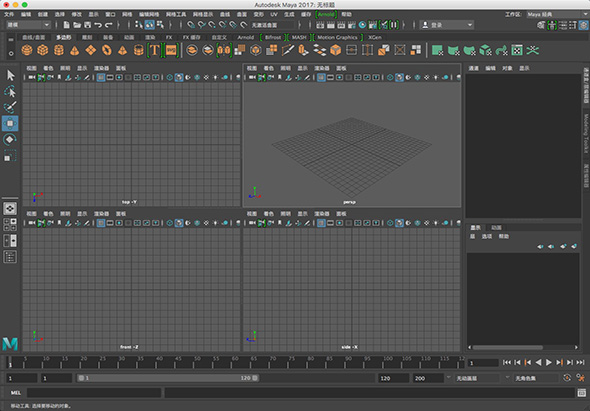
Task: Select the Paint Selection tool
Action: (10, 107)
